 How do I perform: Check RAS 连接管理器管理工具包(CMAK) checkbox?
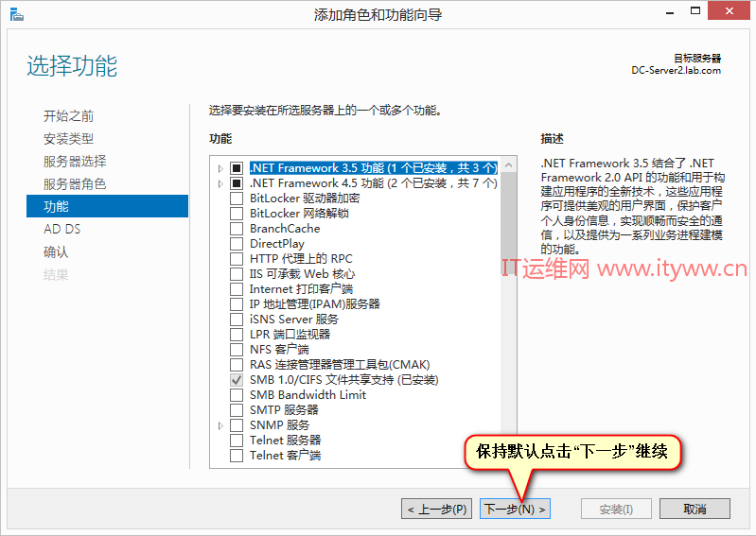point(237,365)
